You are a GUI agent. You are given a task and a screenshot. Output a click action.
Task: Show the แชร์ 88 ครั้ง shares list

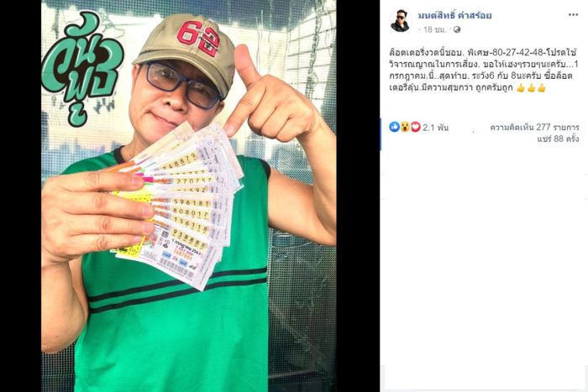(x=558, y=139)
